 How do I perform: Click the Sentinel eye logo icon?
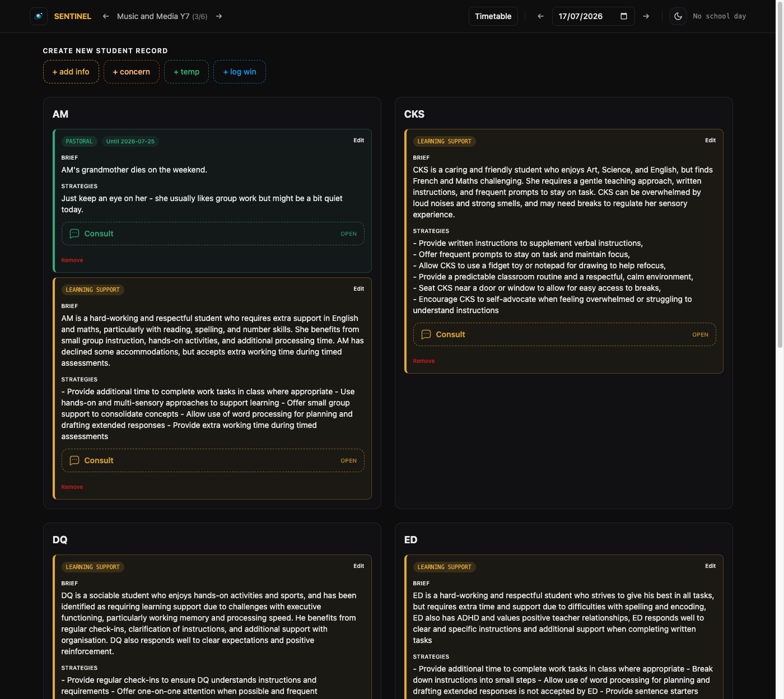39,16
